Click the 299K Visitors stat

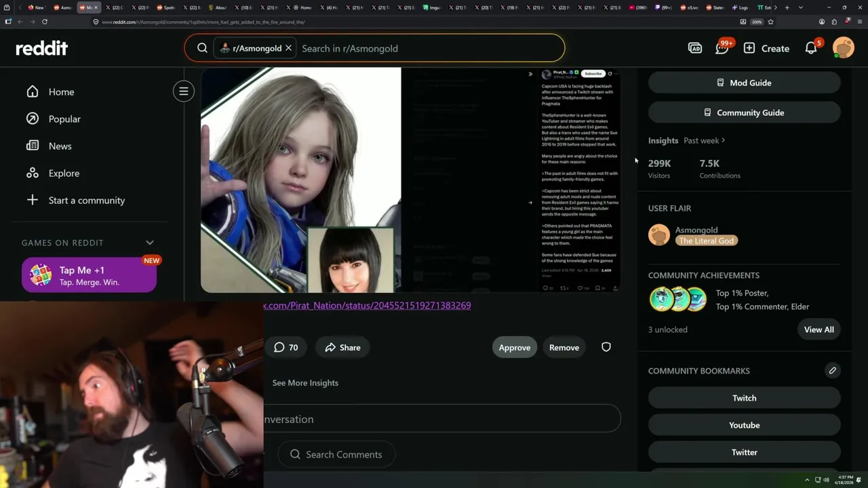click(x=659, y=168)
